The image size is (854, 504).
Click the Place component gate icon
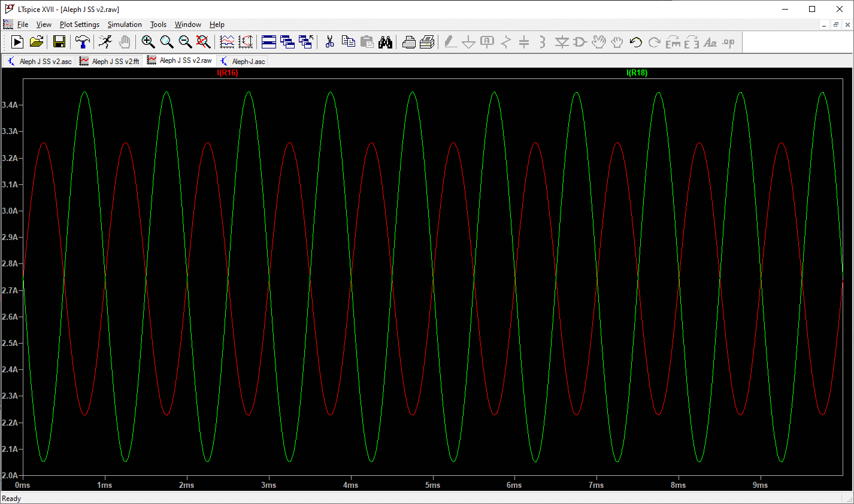pos(580,42)
